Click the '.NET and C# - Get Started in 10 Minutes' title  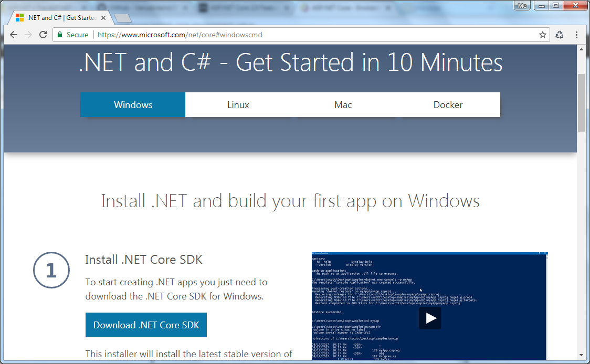[x=291, y=62]
